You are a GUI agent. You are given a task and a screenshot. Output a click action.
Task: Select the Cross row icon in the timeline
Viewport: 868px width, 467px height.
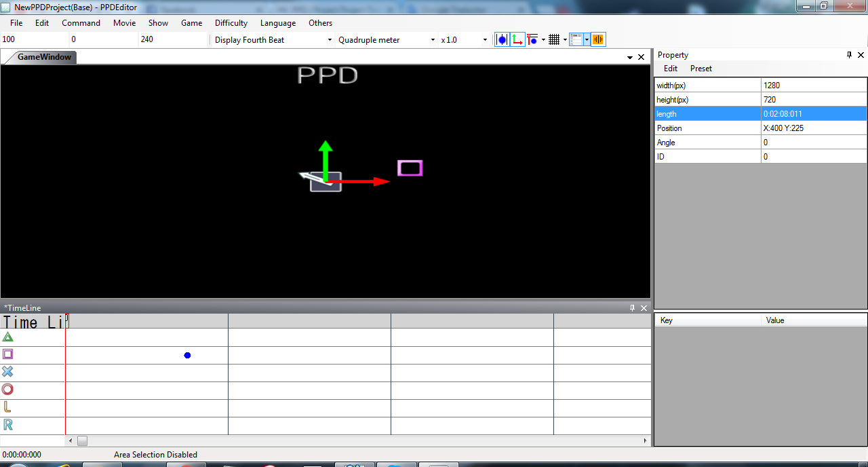[7, 372]
